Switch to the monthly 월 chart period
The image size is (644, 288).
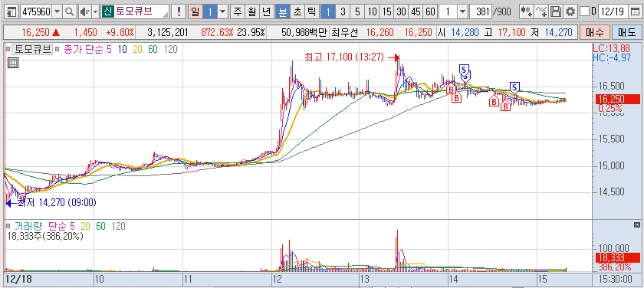(251, 12)
